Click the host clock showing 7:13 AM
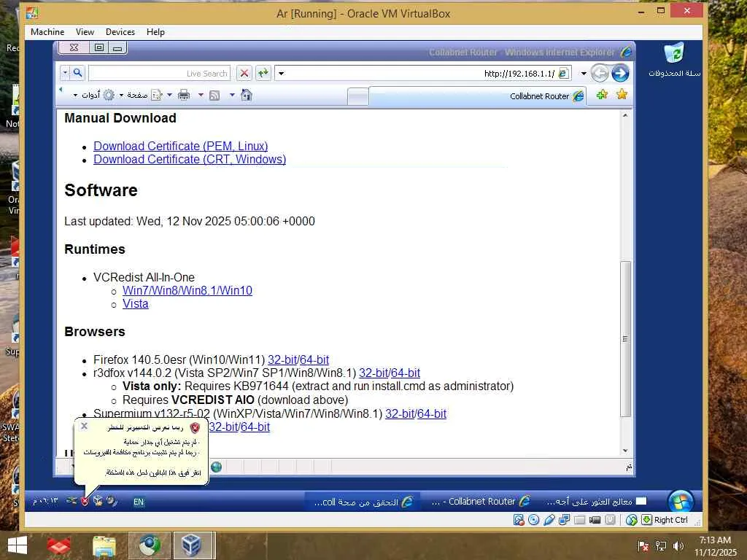747x560 pixels. [715, 540]
